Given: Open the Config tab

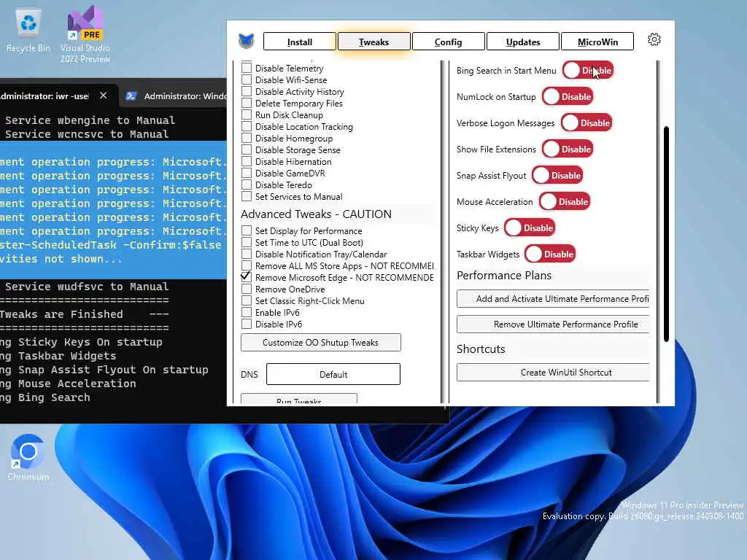Looking at the screenshot, I should (449, 42).
